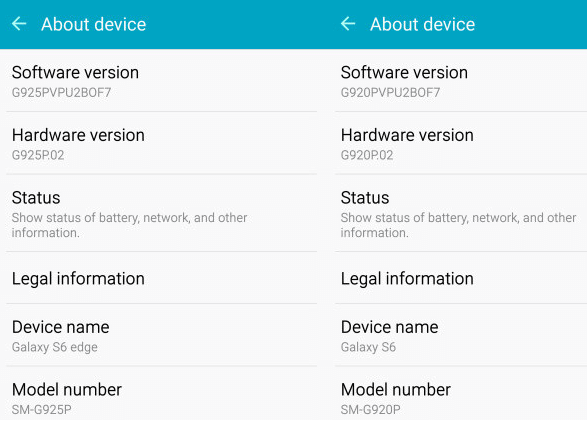Open Legal information on left panel
This screenshot has width=587, height=433.
(x=162, y=278)
